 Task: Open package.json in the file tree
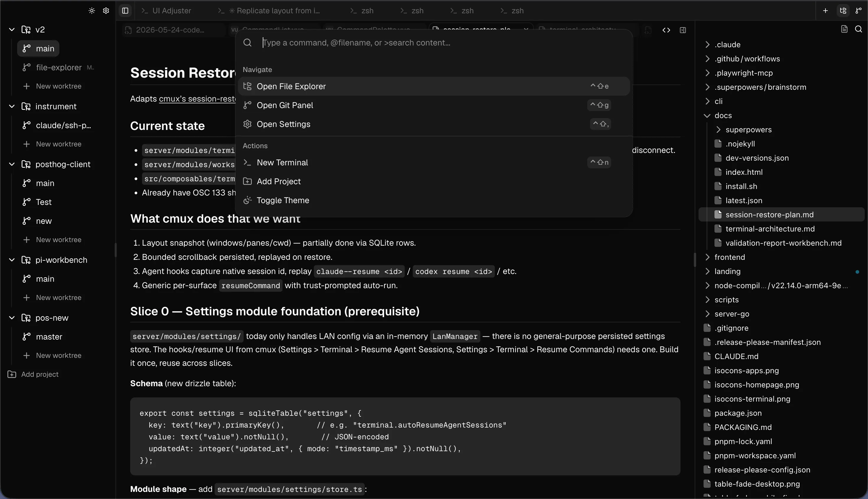pos(781,413)
